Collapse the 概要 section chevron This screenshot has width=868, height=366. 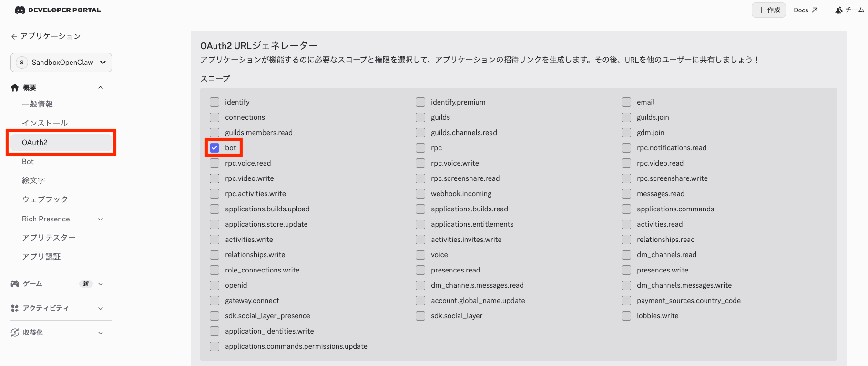tap(101, 88)
